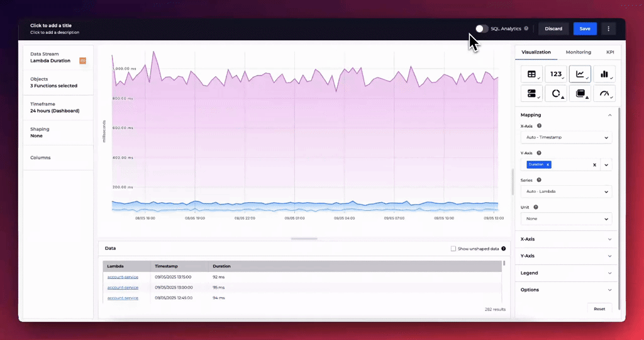
Task: Pick the bar chart visualization
Action: [604, 74]
